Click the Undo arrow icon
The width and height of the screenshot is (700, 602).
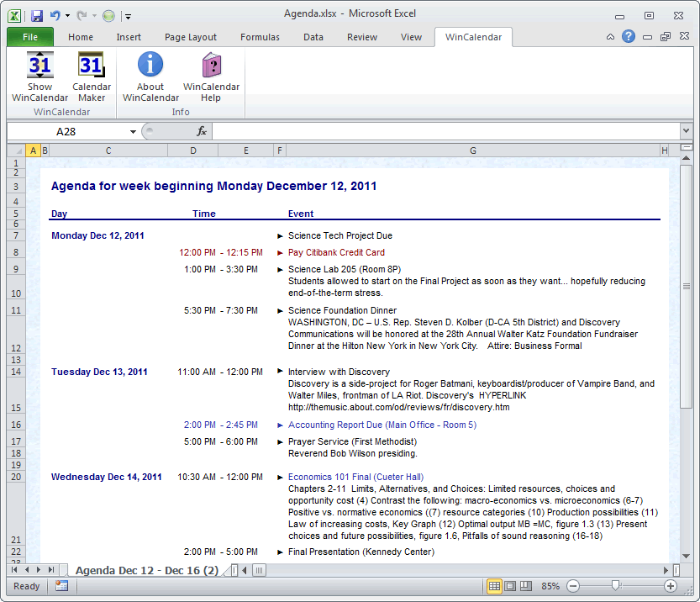(x=56, y=16)
